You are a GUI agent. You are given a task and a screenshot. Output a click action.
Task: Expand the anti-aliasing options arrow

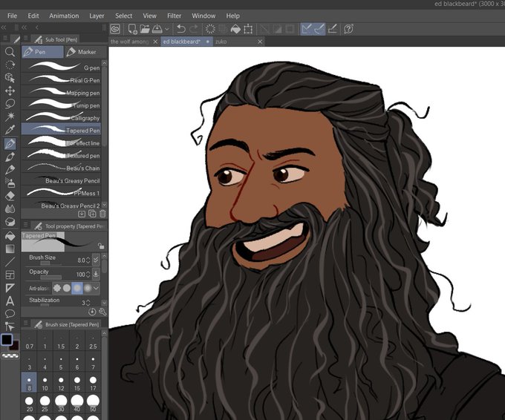pyautogui.click(x=96, y=288)
